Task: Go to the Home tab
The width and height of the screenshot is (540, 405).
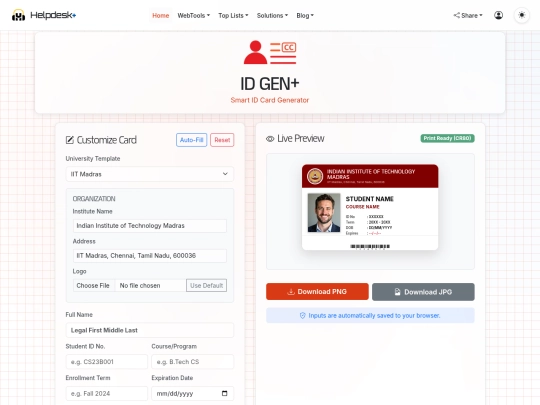Action: coord(160,15)
